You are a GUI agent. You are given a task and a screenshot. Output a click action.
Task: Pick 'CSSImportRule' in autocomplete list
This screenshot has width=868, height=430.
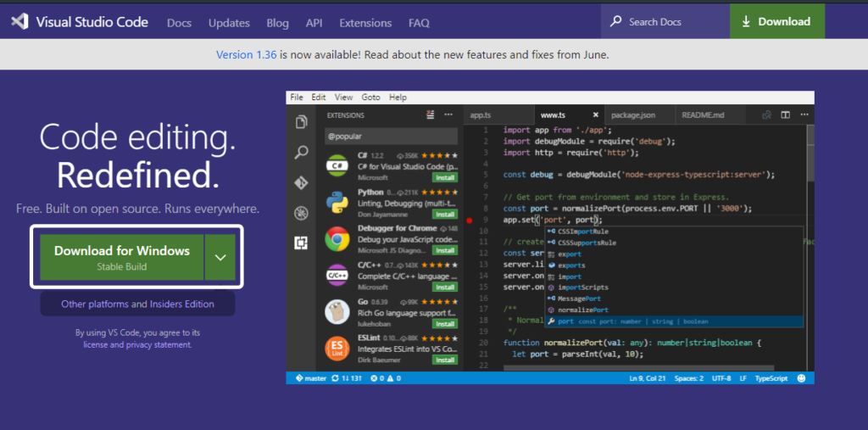(x=674, y=232)
